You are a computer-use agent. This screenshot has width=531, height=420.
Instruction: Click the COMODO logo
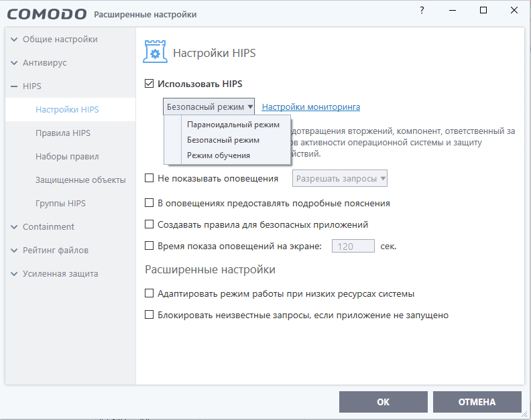pyautogui.click(x=47, y=14)
